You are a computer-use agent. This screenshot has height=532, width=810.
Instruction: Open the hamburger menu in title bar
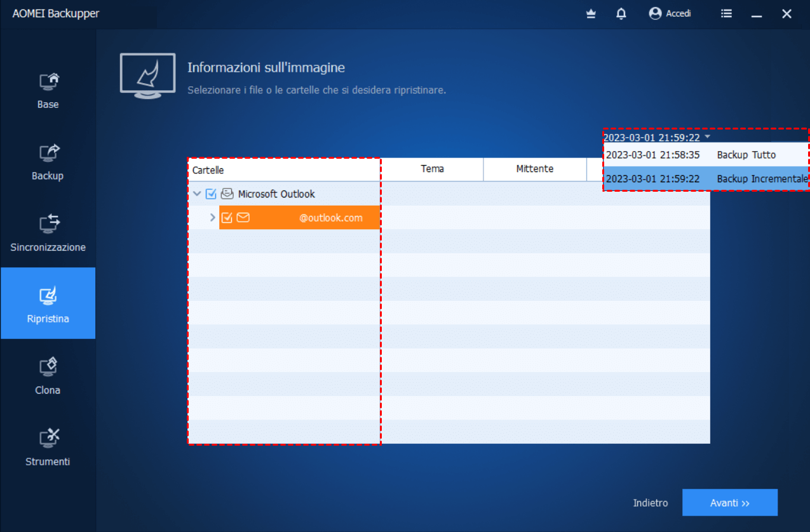click(727, 13)
